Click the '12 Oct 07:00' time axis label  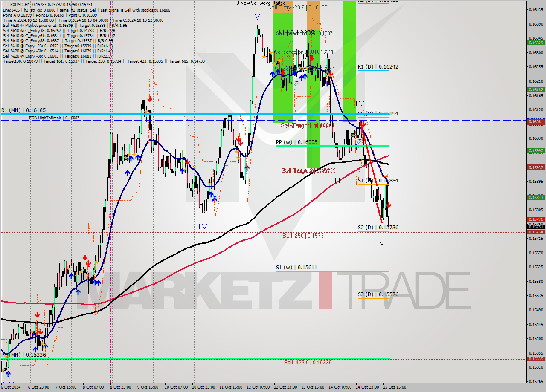[x=257, y=387]
